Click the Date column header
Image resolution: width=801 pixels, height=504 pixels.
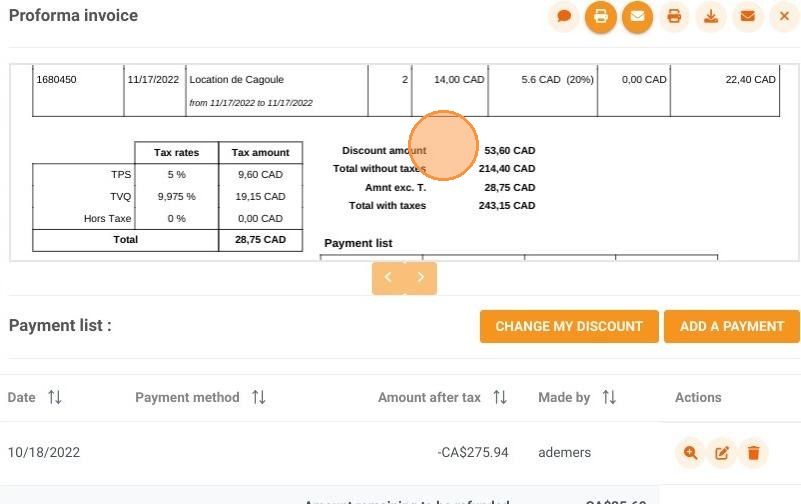(21, 397)
